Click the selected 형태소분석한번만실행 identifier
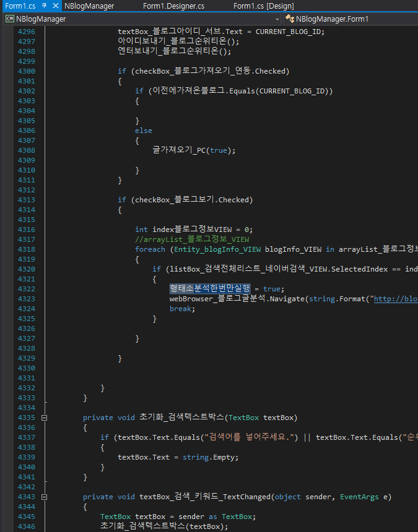This screenshot has width=418, height=532. click(210, 289)
